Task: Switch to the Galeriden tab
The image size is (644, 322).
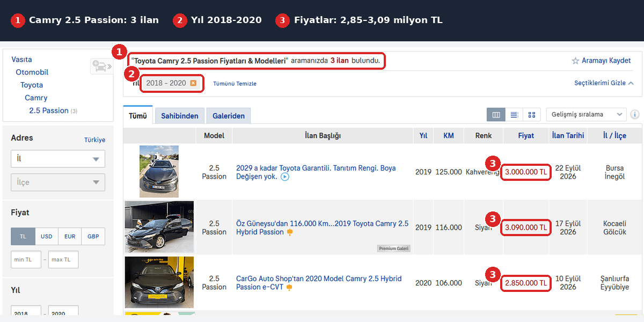Action: coord(229,116)
